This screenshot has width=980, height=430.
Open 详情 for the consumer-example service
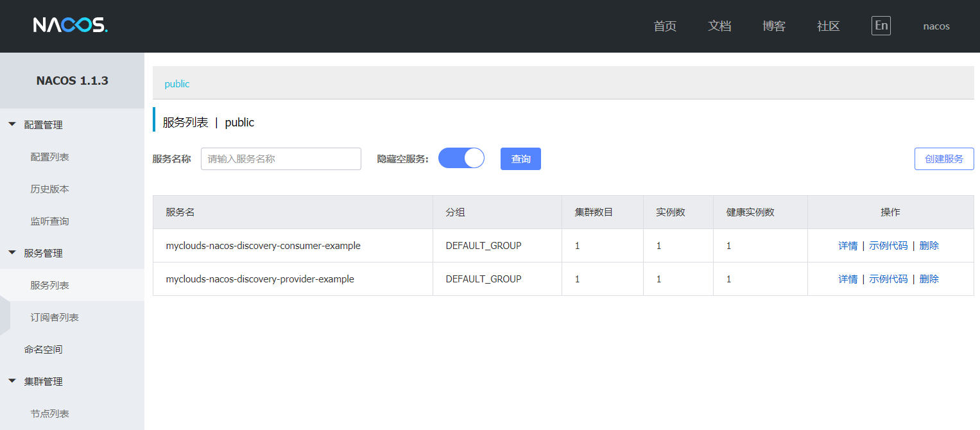coord(848,246)
